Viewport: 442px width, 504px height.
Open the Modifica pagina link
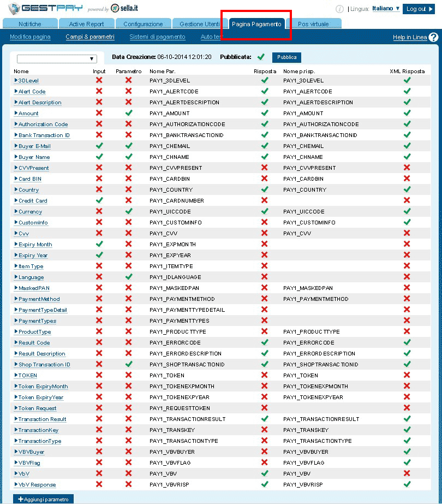pyautogui.click(x=30, y=37)
